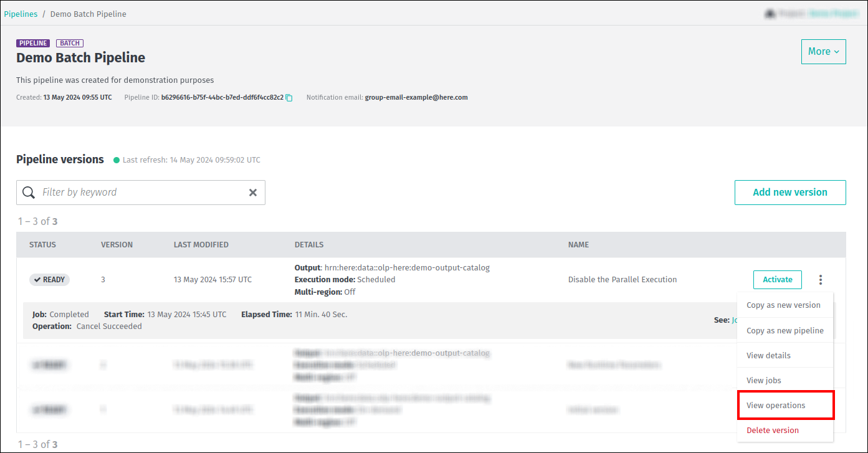Click the BATCH label beside PIPELINE
Image resolution: width=868 pixels, height=453 pixels.
pos(69,43)
